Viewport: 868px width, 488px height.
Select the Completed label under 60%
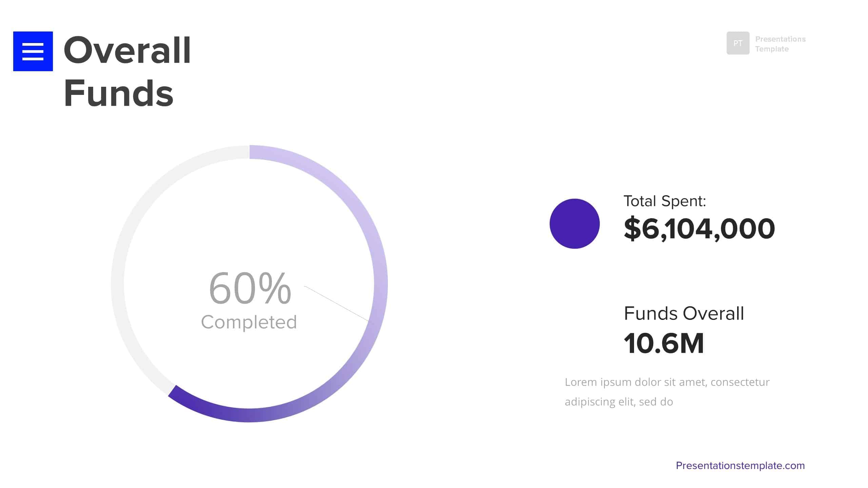tap(249, 322)
